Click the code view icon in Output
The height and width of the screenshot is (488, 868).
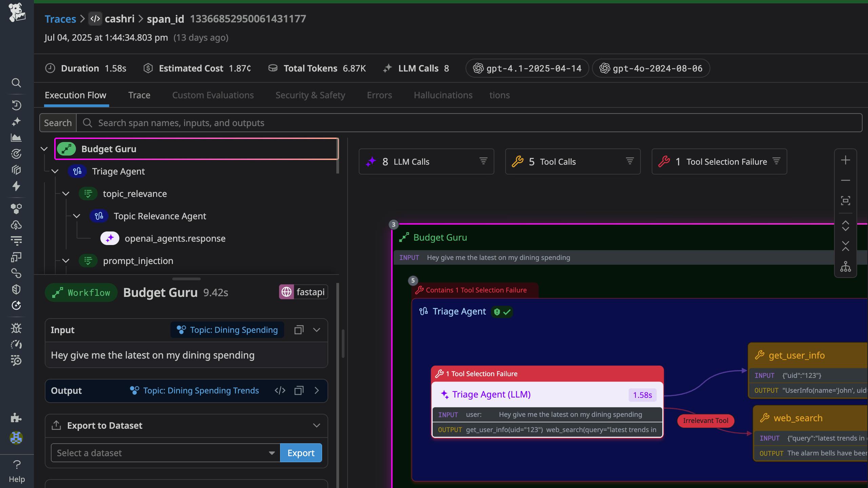(x=280, y=390)
